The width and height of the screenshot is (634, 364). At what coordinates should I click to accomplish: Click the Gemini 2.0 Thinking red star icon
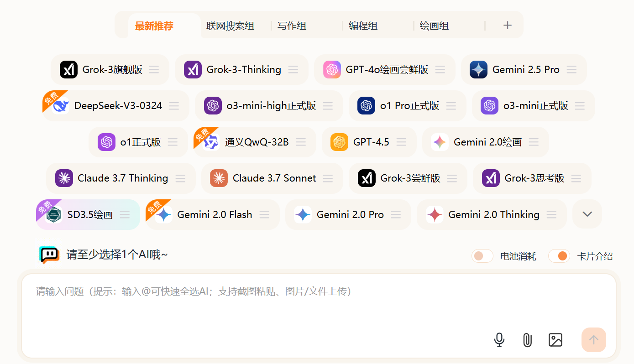click(x=435, y=214)
